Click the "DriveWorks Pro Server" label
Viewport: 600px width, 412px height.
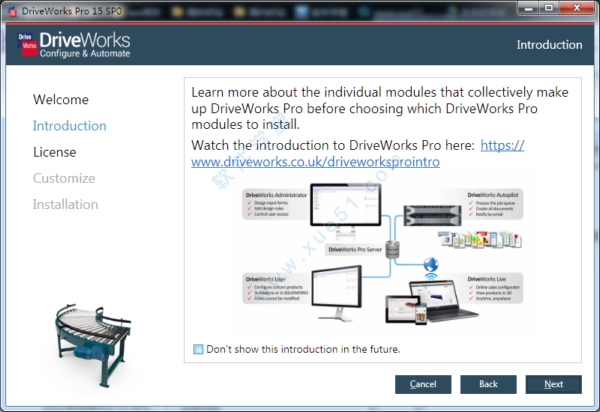[355, 249]
